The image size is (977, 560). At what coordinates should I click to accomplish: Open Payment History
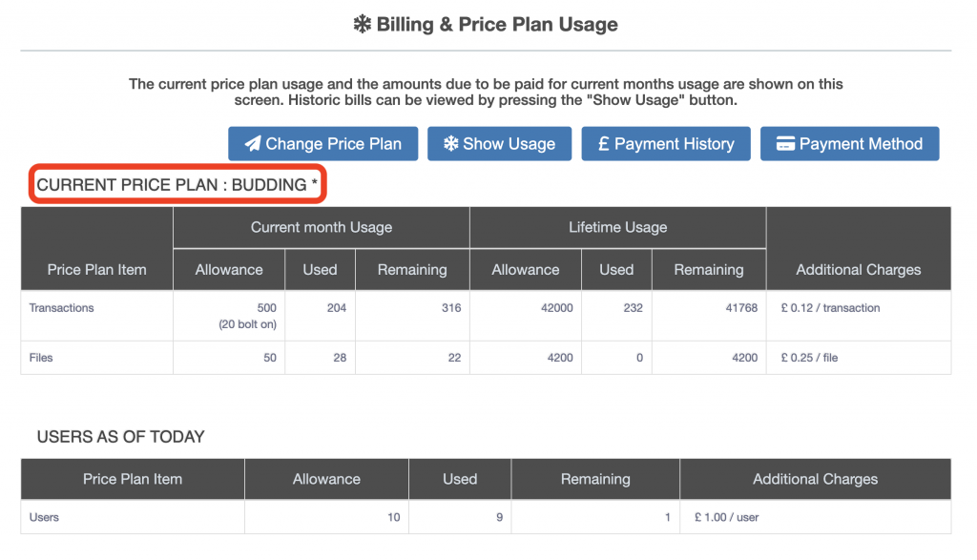pyautogui.click(x=666, y=144)
